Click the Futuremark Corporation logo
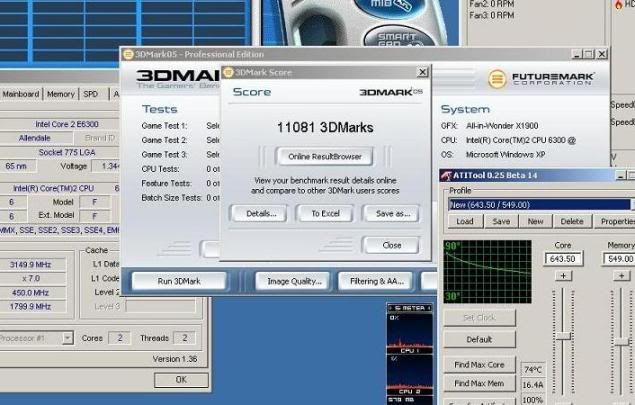Screen dimensions: 635x405 pos(541,79)
